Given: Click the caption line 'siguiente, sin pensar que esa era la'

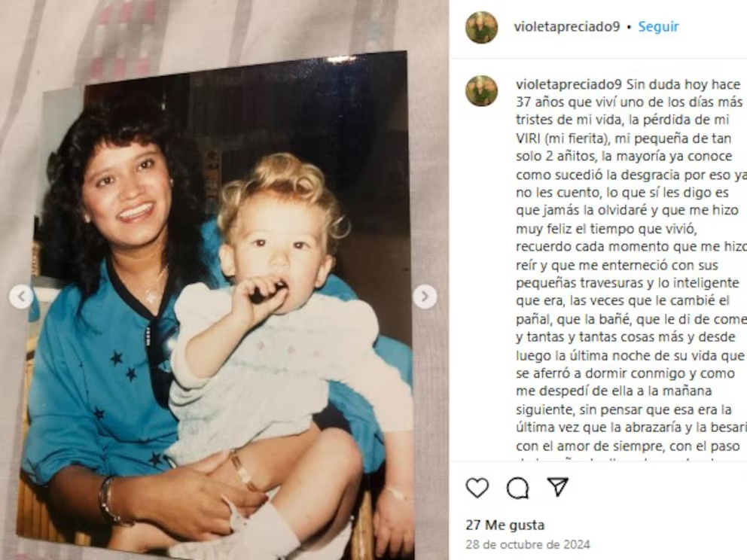Looking at the screenshot, I should (x=624, y=409).
